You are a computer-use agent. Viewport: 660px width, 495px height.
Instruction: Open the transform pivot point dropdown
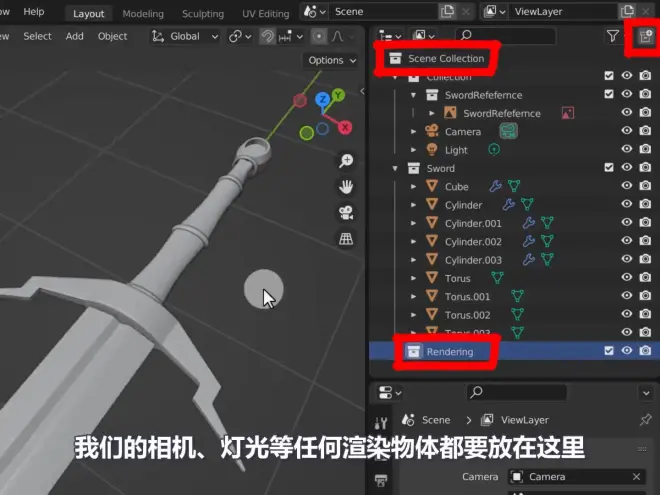point(240,37)
